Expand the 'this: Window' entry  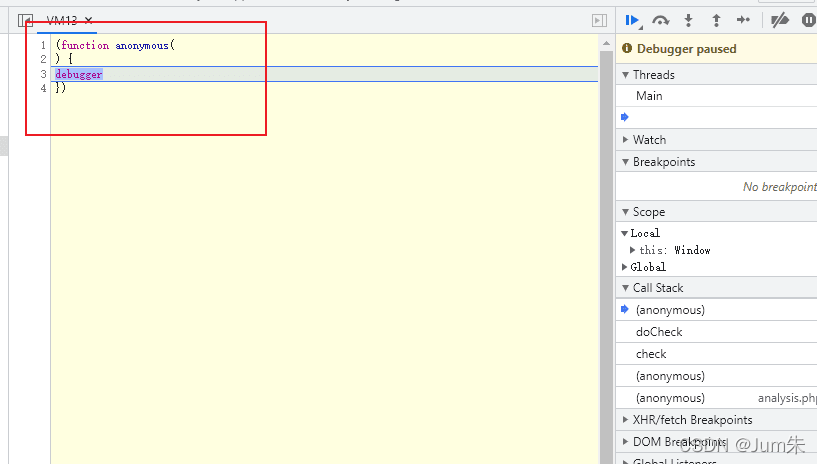coord(633,250)
